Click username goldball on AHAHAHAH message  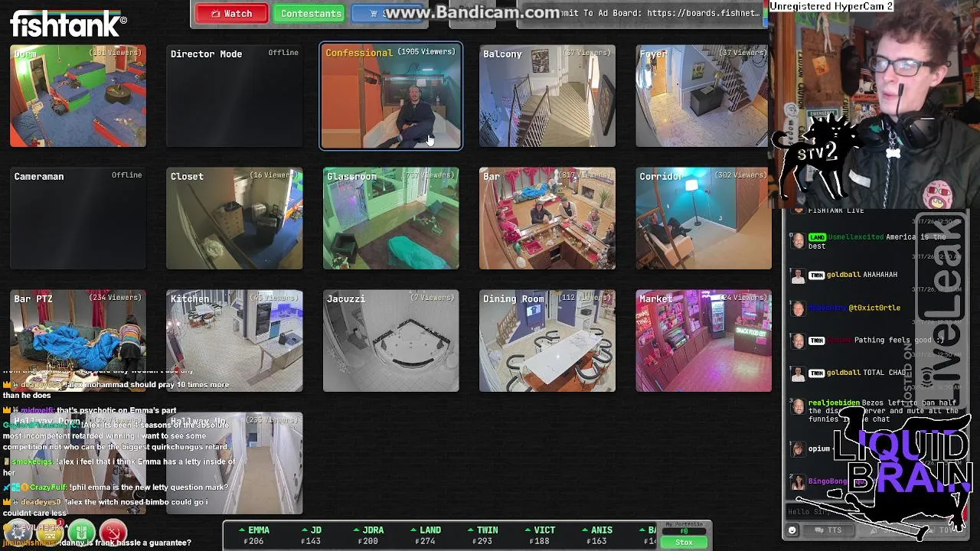coord(843,275)
